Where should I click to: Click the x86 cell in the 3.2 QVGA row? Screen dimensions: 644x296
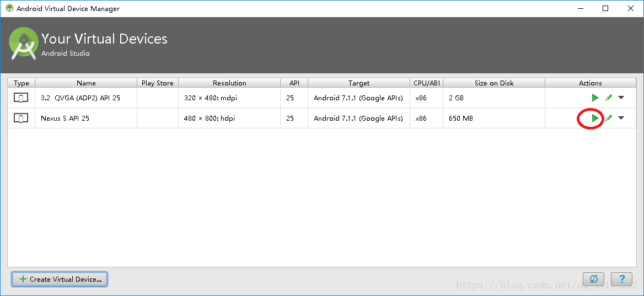coord(427,98)
